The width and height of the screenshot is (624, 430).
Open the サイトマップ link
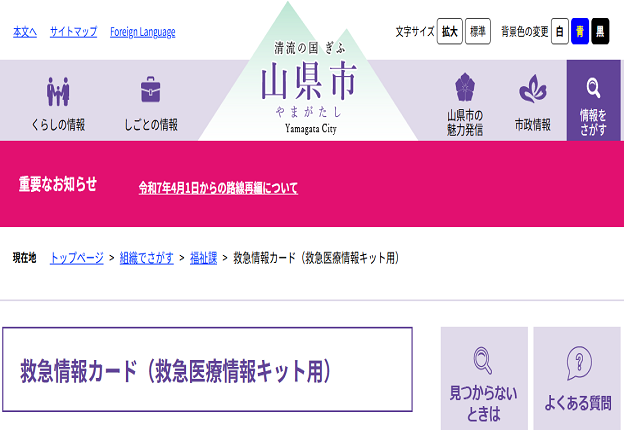pos(73,32)
